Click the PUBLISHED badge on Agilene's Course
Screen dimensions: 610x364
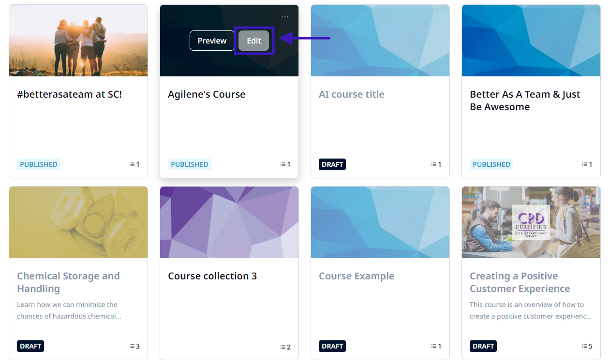tap(190, 164)
